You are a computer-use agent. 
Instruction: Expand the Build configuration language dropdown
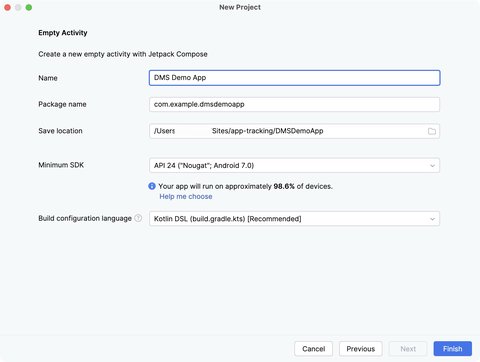tap(294, 219)
